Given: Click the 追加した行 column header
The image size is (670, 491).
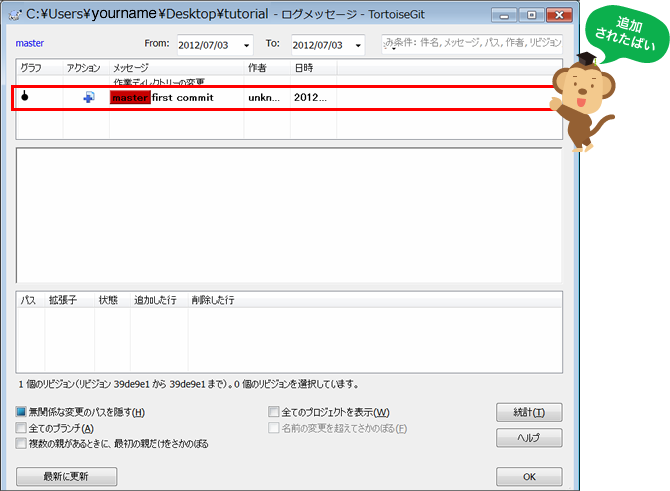Looking at the screenshot, I should (159, 300).
